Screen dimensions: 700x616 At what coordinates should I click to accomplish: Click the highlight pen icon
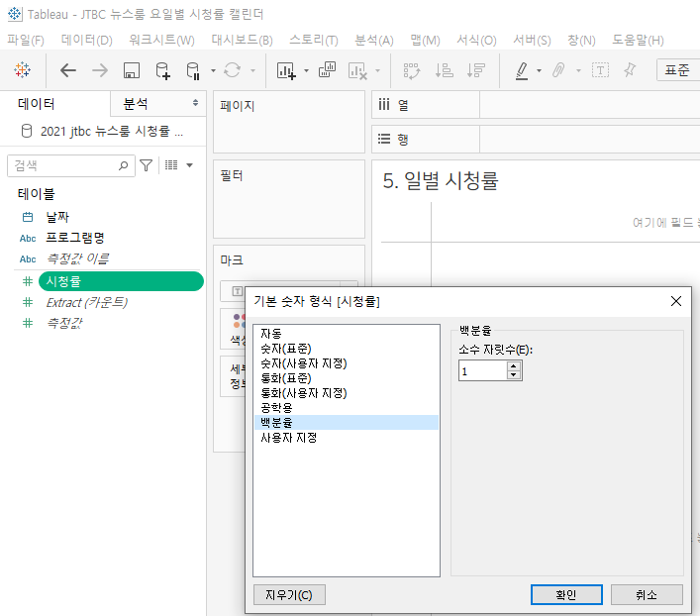pos(522,70)
